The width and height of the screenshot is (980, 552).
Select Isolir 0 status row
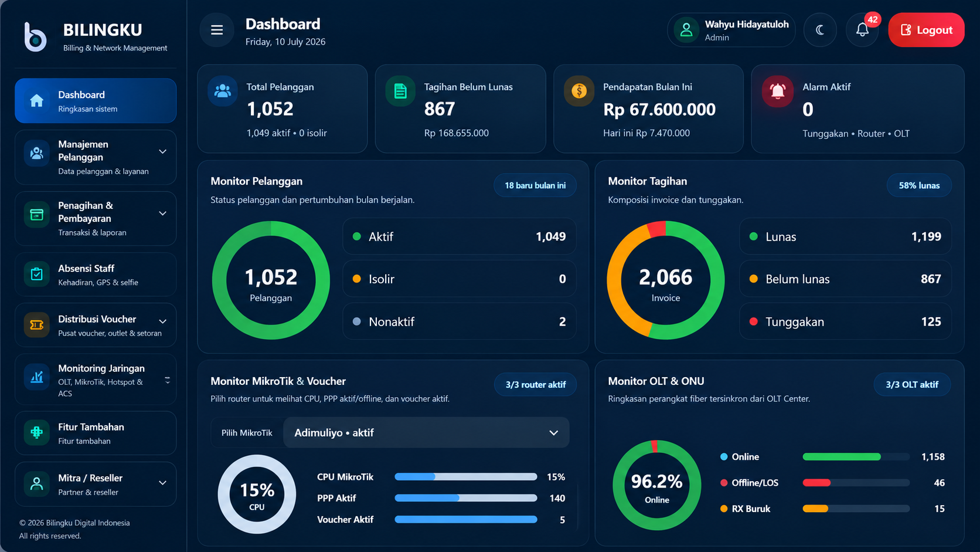[460, 279]
